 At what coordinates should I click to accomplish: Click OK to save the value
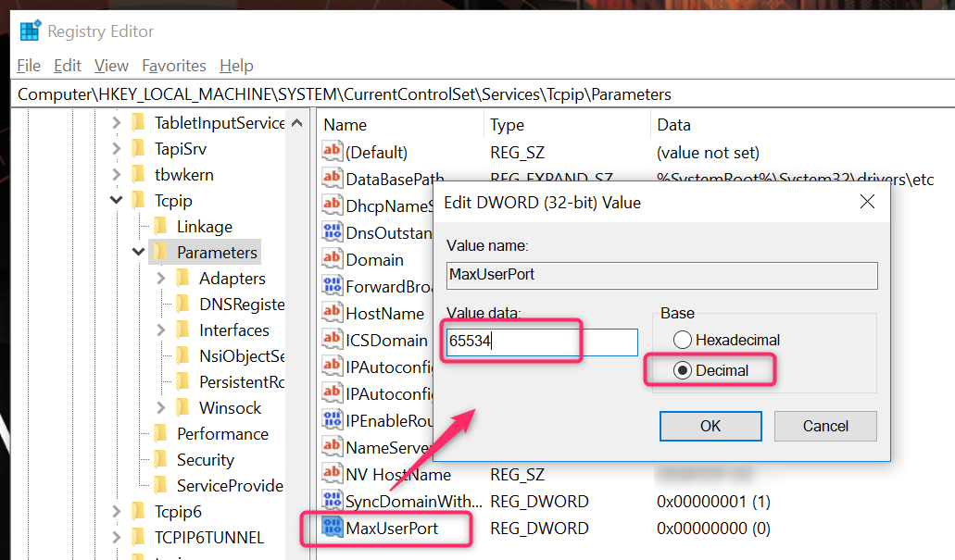click(x=710, y=426)
